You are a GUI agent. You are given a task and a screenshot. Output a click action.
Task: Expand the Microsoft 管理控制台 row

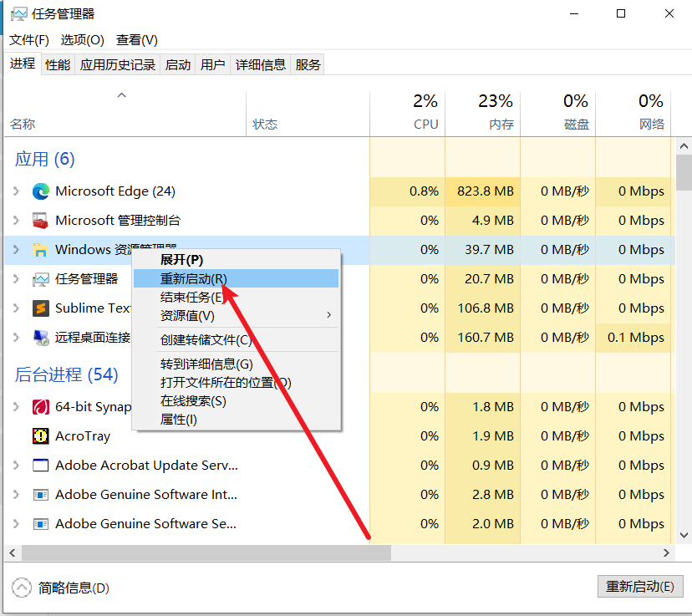click(17, 220)
